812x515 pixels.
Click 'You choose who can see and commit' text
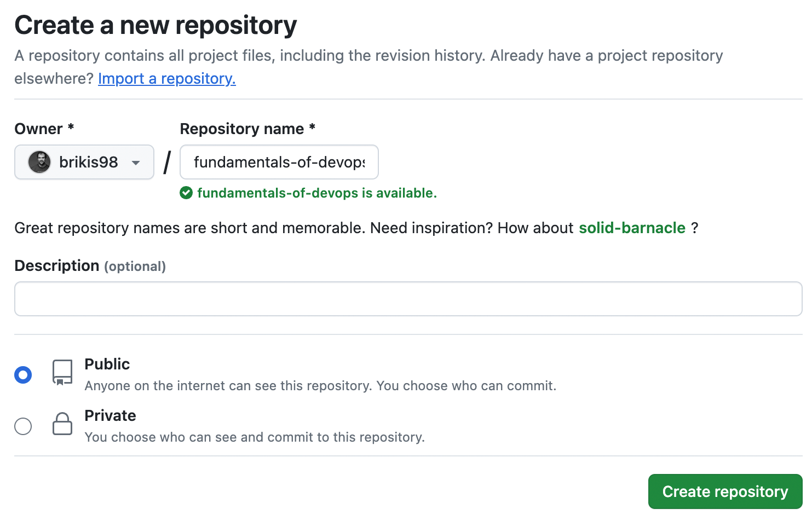point(255,437)
